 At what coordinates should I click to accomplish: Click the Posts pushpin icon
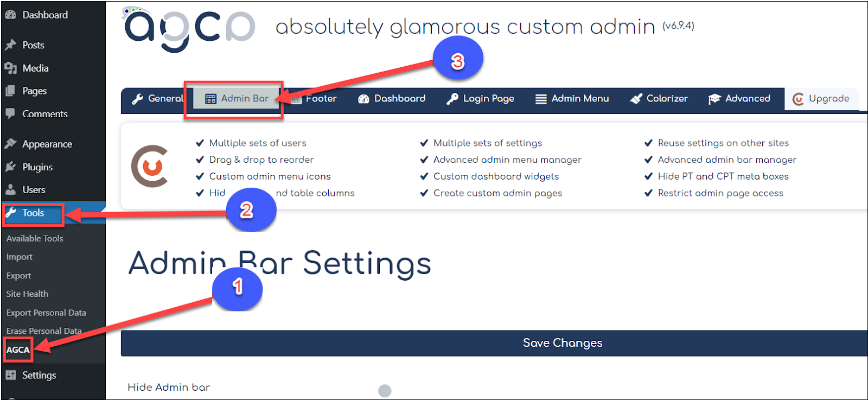[x=10, y=45]
